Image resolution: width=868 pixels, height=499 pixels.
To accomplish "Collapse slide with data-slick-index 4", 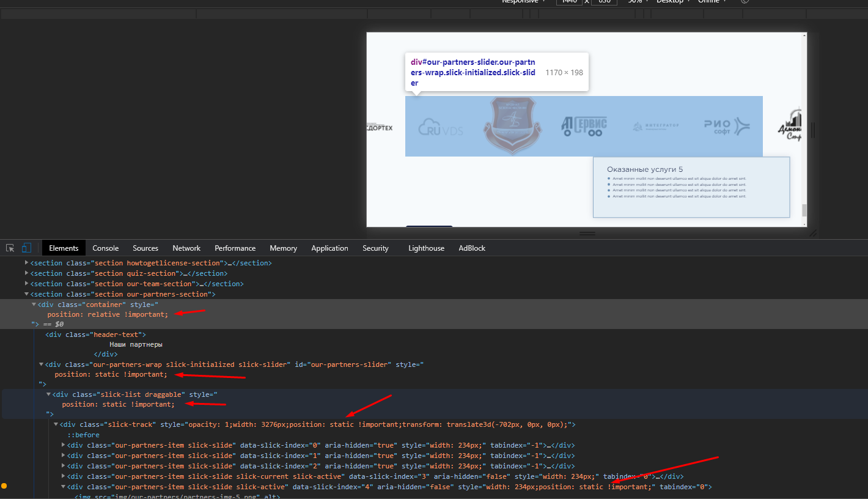I will tap(63, 487).
